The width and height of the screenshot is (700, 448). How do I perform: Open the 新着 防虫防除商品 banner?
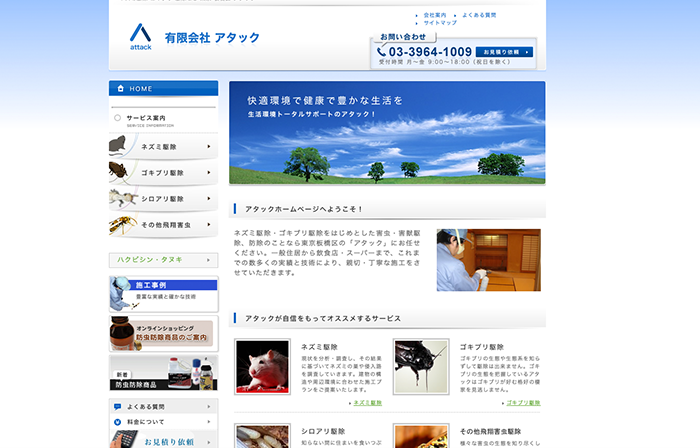[x=163, y=373]
